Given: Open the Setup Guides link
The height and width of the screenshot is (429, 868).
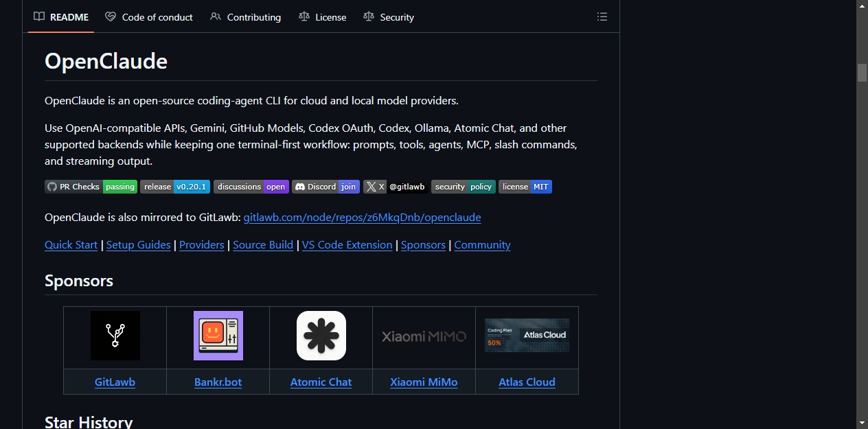Looking at the screenshot, I should point(139,245).
